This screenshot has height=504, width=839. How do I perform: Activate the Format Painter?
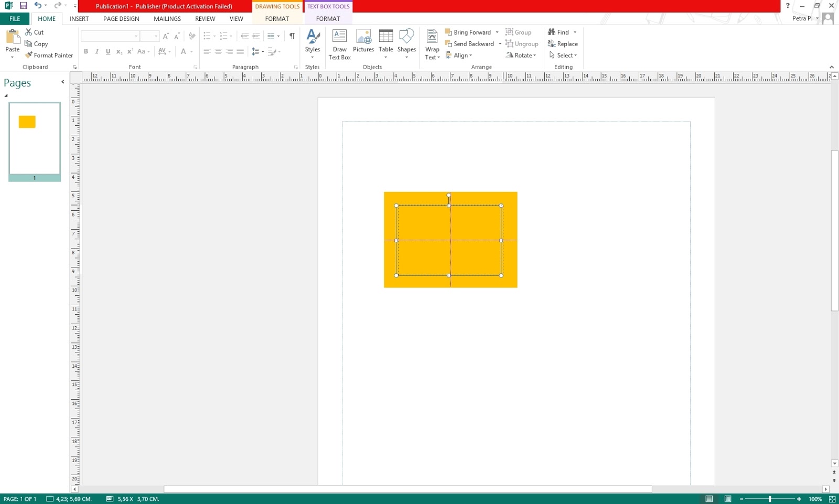coord(49,55)
